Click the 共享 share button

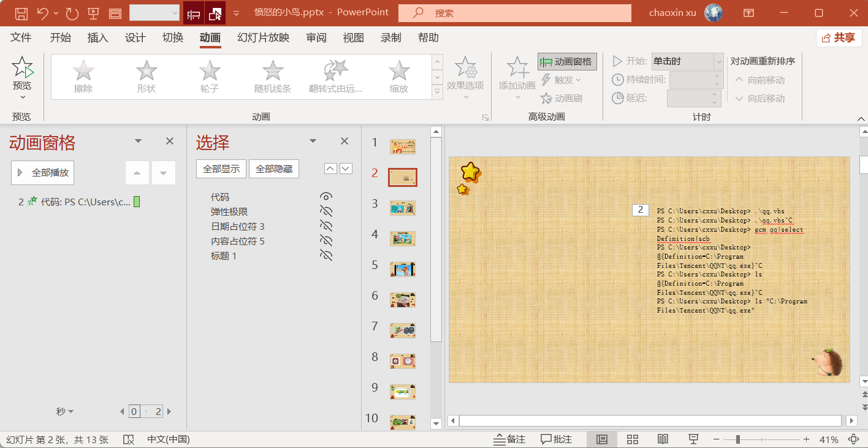pos(839,38)
